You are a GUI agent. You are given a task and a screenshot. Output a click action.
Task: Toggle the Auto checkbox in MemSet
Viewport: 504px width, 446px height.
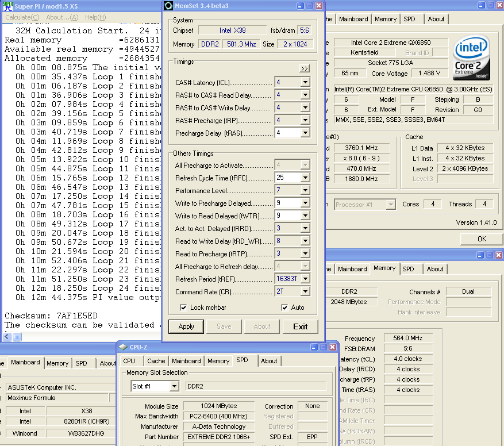pyautogui.click(x=284, y=307)
